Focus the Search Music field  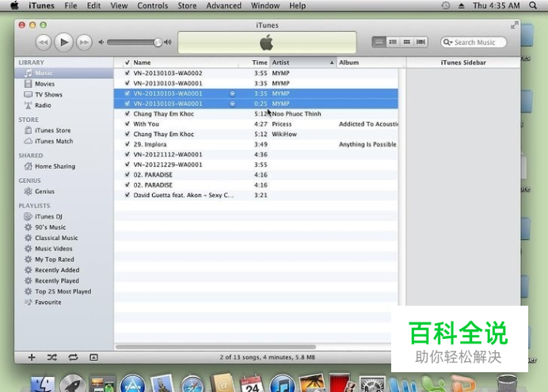474,42
